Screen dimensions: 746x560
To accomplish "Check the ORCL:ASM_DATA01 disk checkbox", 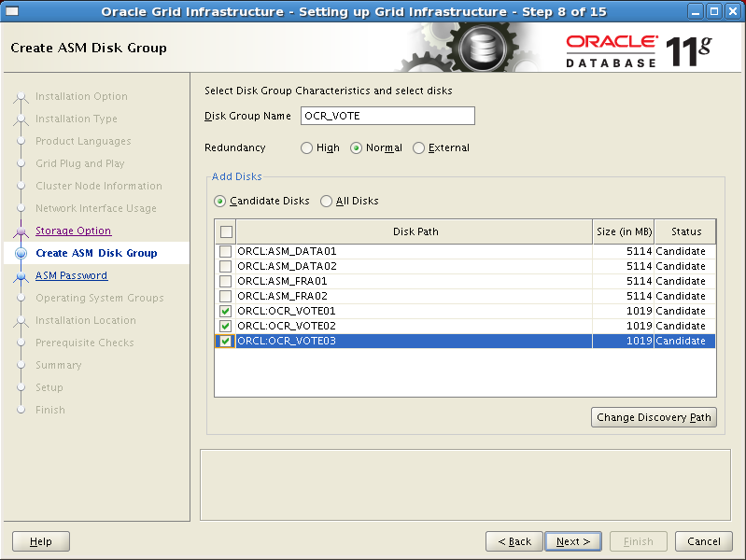I will pos(226,251).
